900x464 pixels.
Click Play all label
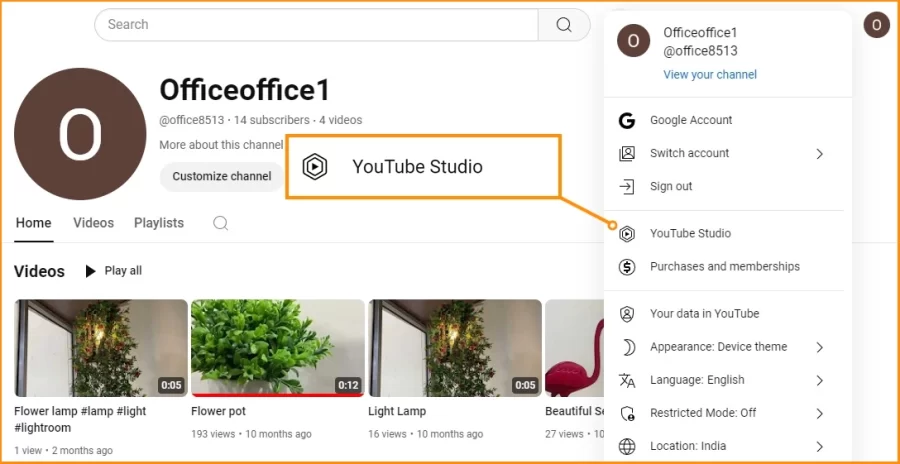coord(123,271)
